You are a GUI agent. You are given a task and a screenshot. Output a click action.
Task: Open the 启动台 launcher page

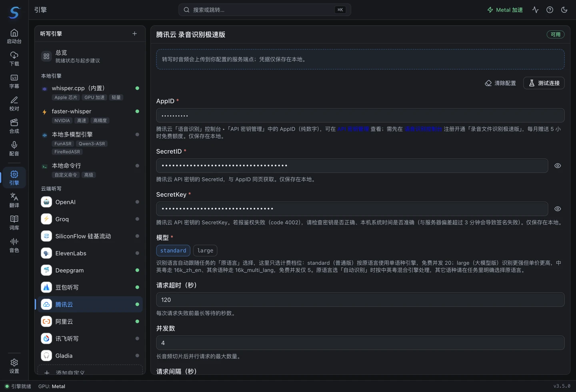14,36
